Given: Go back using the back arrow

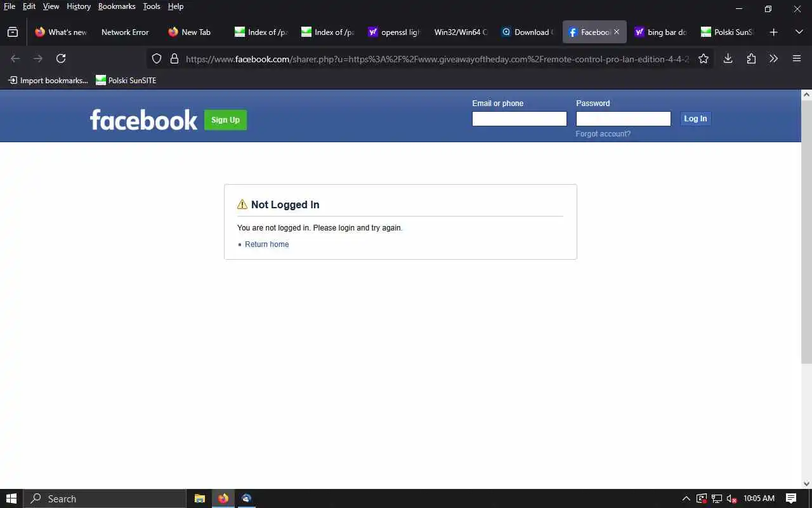Looking at the screenshot, I should click(15, 58).
